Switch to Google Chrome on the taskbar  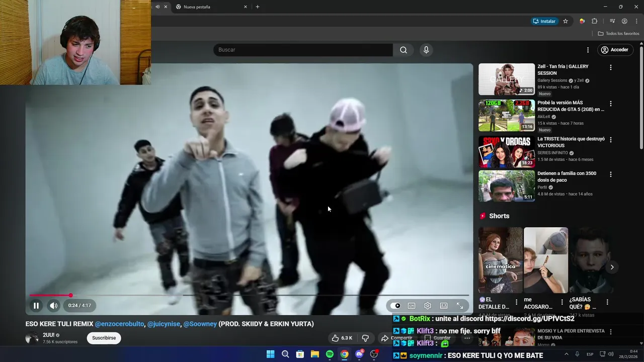coord(344,354)
